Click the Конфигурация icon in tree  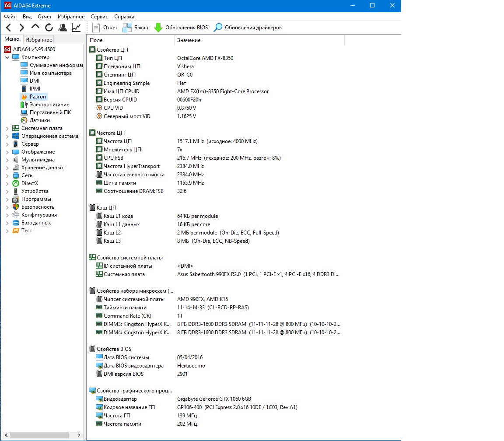tap(16, 215)
